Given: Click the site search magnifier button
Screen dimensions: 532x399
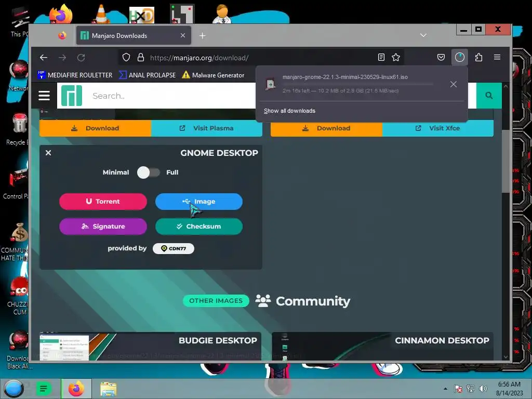Looking at the screenshot, I should tap(488, 96).
